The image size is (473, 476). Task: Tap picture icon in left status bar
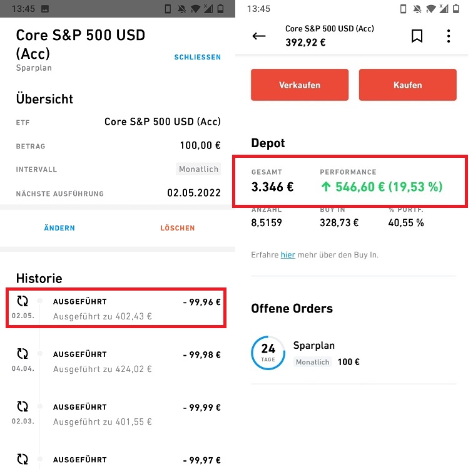click(x=45, y=9)
